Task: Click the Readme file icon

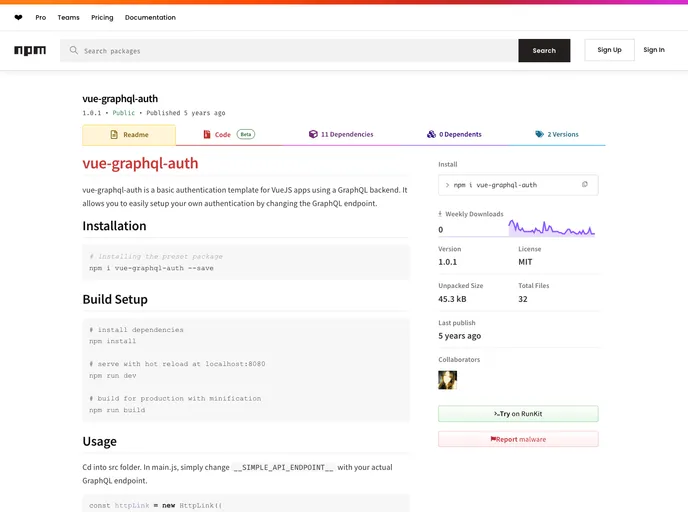Action: pyautogui.click(x=114, y=135)
